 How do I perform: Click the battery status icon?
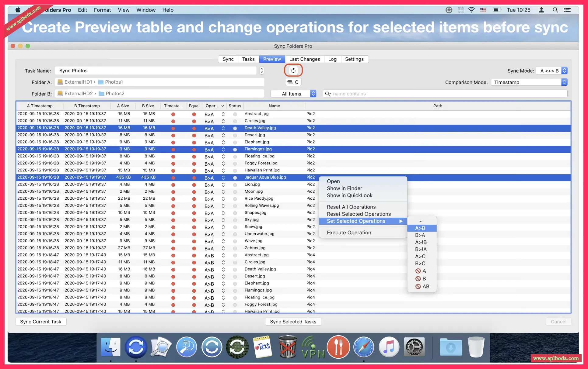tap(497, 10)
